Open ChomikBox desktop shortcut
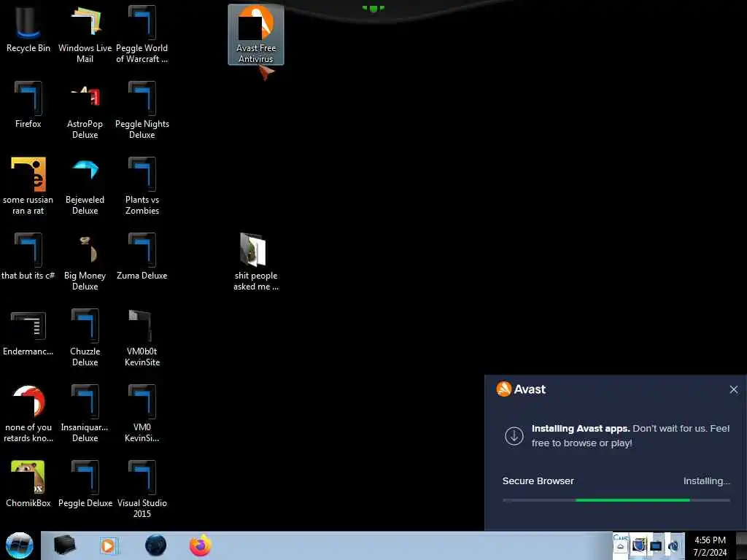 (x=28, y=484)
